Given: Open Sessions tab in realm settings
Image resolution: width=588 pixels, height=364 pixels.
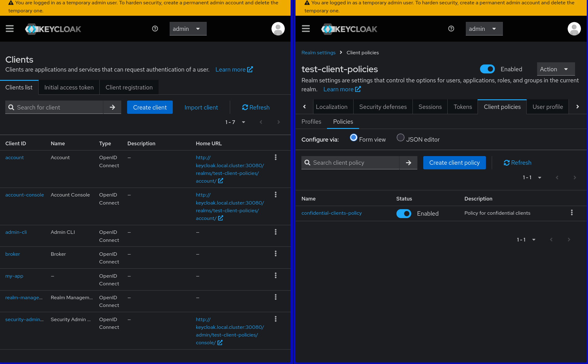Looking at the screenshot, I should coord(430,107).
